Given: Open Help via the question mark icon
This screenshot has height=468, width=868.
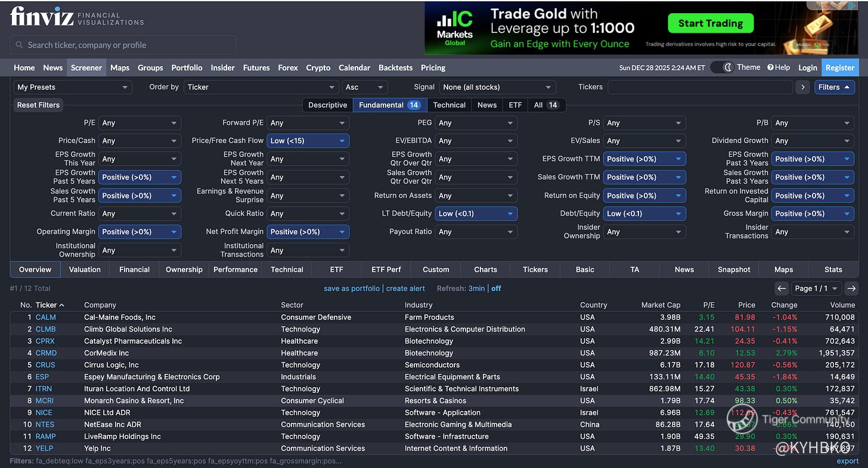Looking at the screenshot, I should 770,68.
